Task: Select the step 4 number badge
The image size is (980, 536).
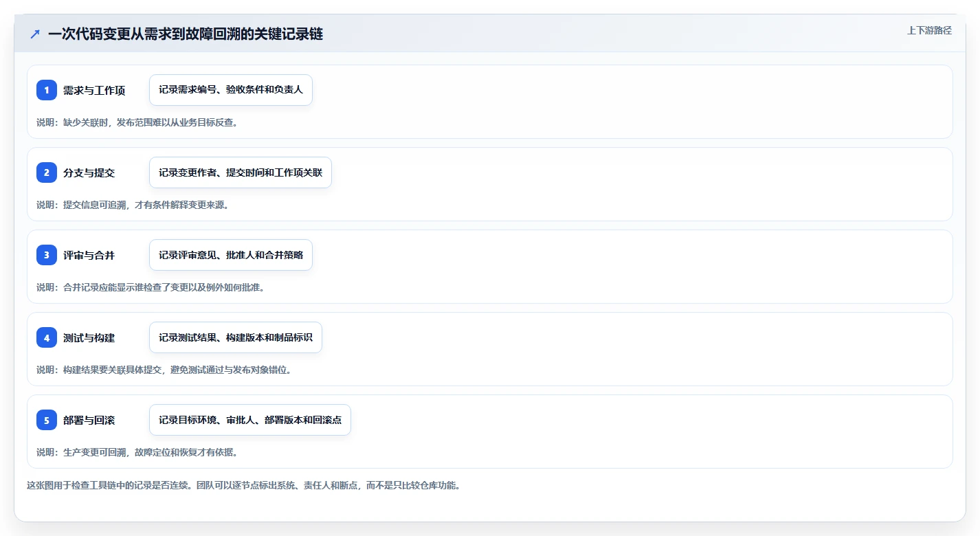Action: point(47,337)
